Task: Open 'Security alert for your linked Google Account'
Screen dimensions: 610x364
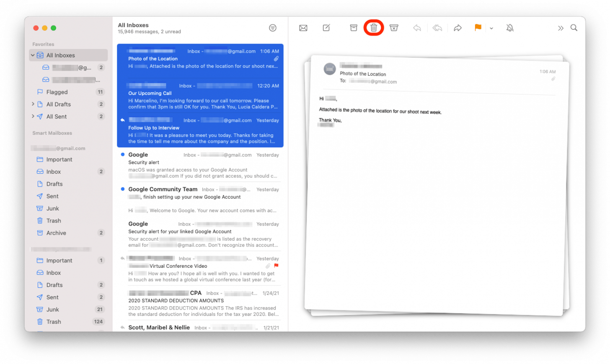Action: [x=200, y=234]
